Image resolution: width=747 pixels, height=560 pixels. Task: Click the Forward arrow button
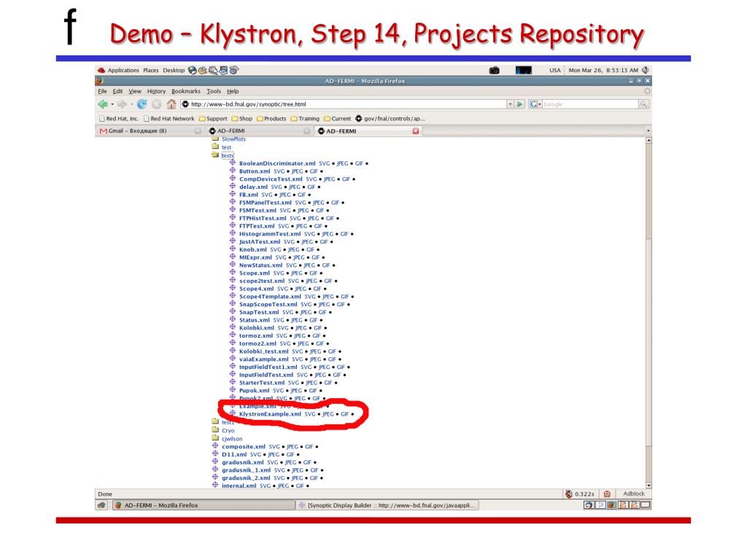[x=122, y=104]
